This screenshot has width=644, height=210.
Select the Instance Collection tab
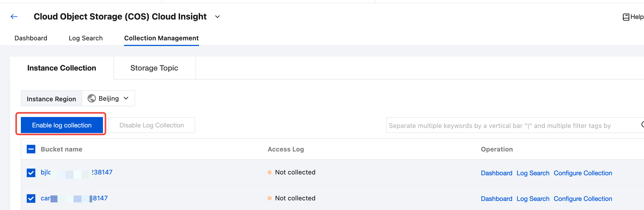pyautogui.click(x=62, y=68)
